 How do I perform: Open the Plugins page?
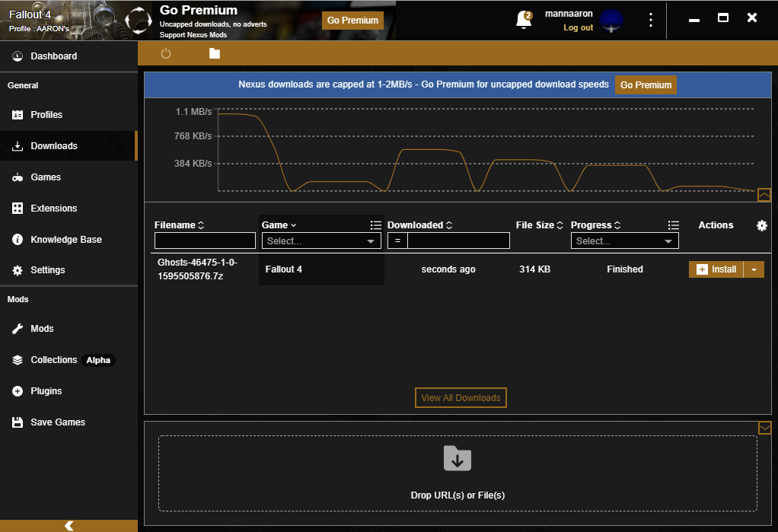pos(69,391)
